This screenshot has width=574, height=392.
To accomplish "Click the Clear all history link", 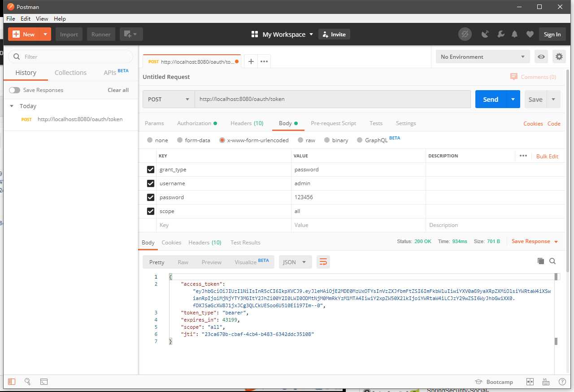I will (118, 90).
